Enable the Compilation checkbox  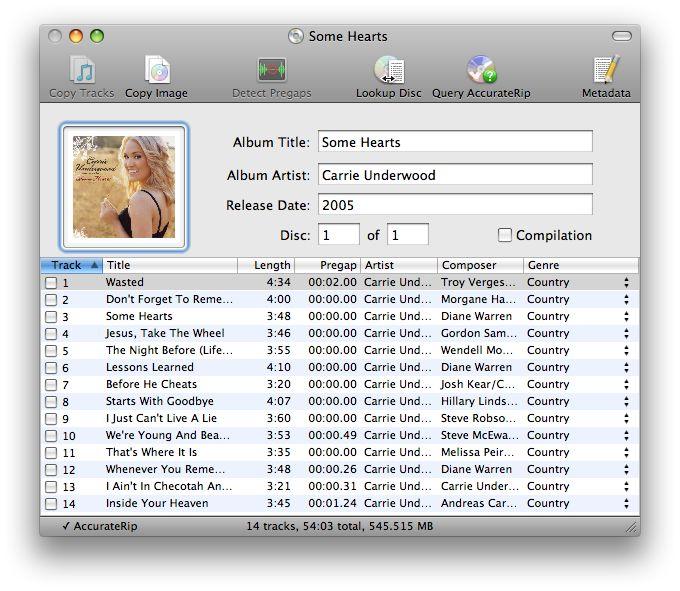[504, 235]
